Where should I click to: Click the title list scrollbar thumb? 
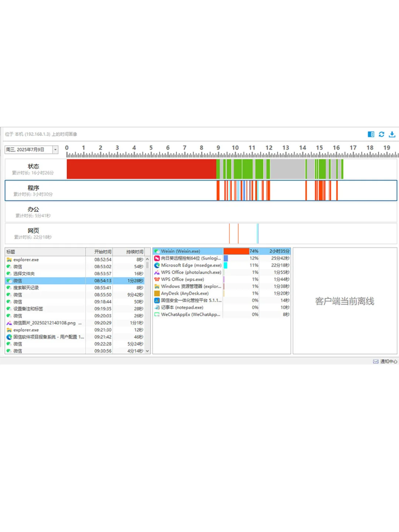pos(147,265)
